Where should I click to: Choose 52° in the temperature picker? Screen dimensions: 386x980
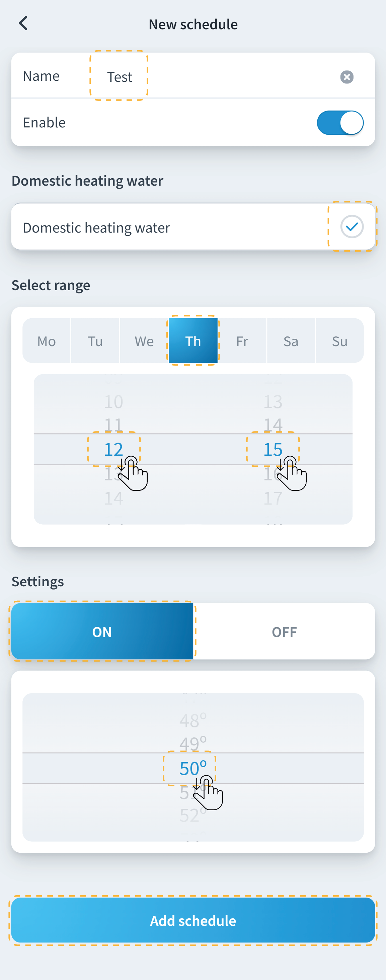[x=193, y=815]
